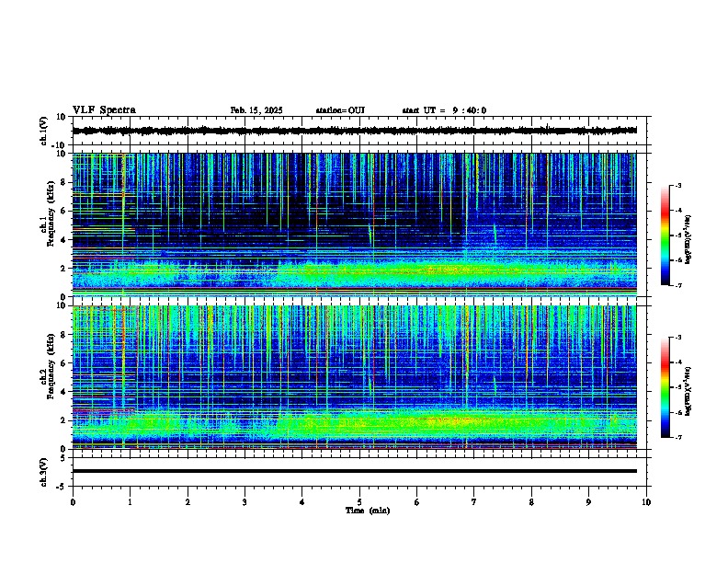This screenshot has width=728, height=563.
Task: Click the "-7" label on ch.2 colorbar
Action: 677,437
